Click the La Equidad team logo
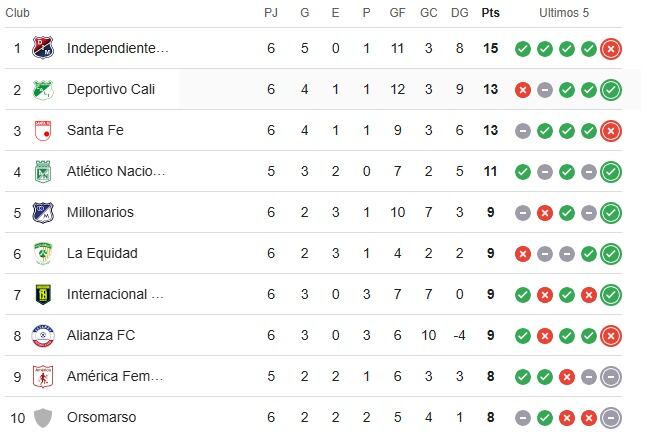The height and width of the screenshot is (437, 663). pyautogui.click(x=42, y=253)
